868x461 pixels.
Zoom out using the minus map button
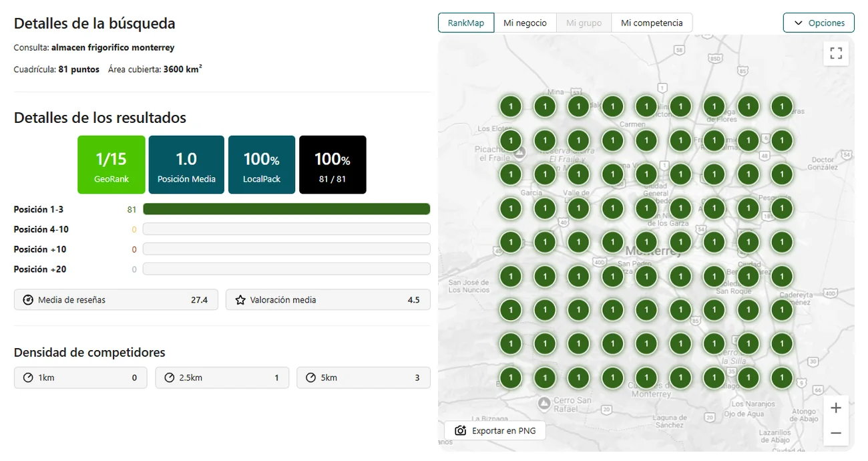(836, 433)
